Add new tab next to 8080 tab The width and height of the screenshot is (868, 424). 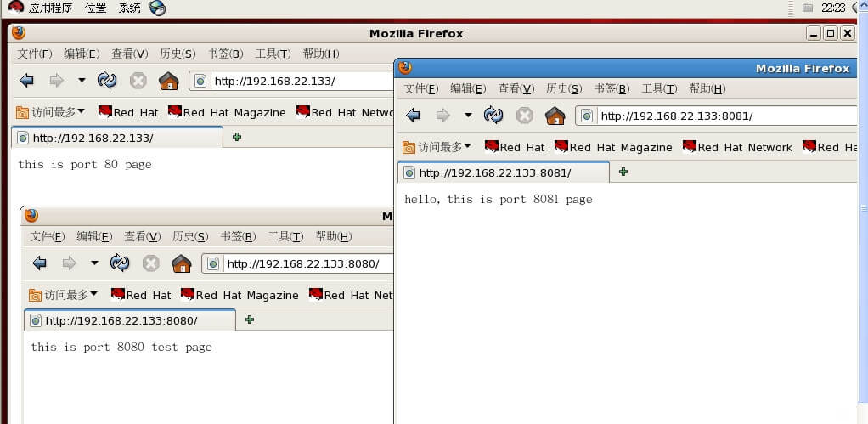coord(249,319)
